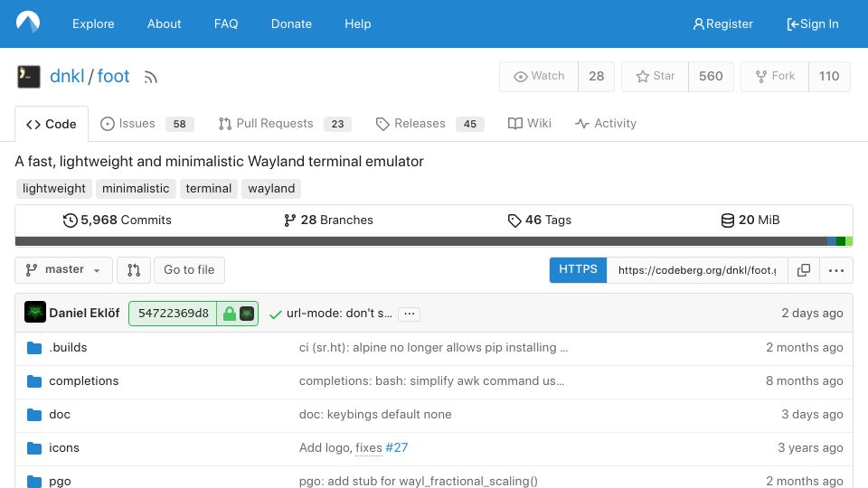Click the doc folder icon
The width and height of the screenshot is (868, 488).
tap(34, 415)
